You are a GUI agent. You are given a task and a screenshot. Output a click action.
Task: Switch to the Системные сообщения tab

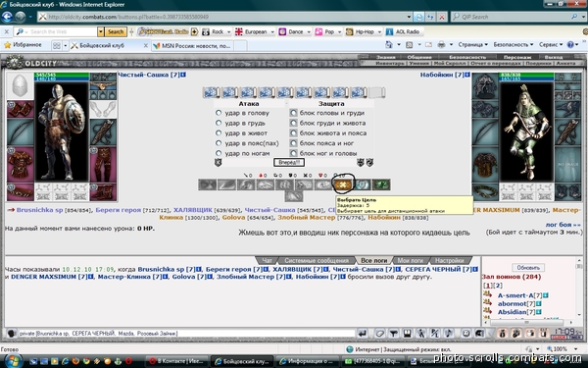pos(317,260)
